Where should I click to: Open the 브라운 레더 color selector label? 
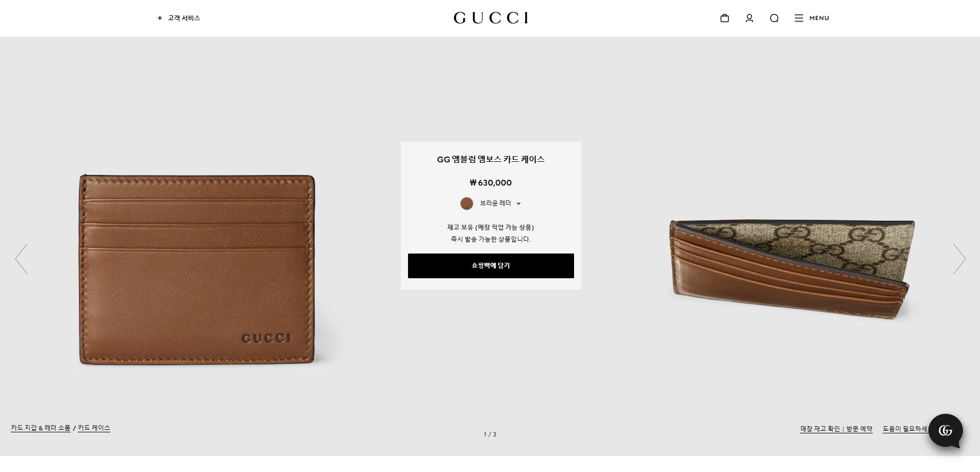495,203
